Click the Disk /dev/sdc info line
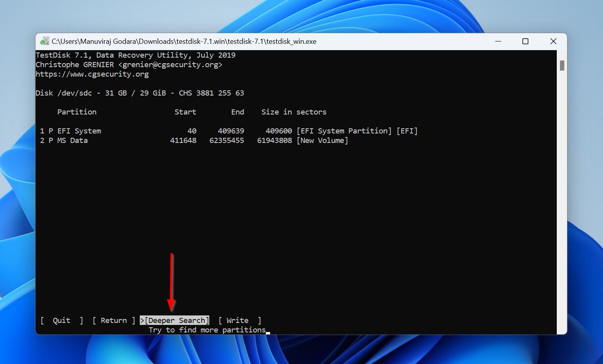Viewport: 603px width, 364px height. pos(140,93)
